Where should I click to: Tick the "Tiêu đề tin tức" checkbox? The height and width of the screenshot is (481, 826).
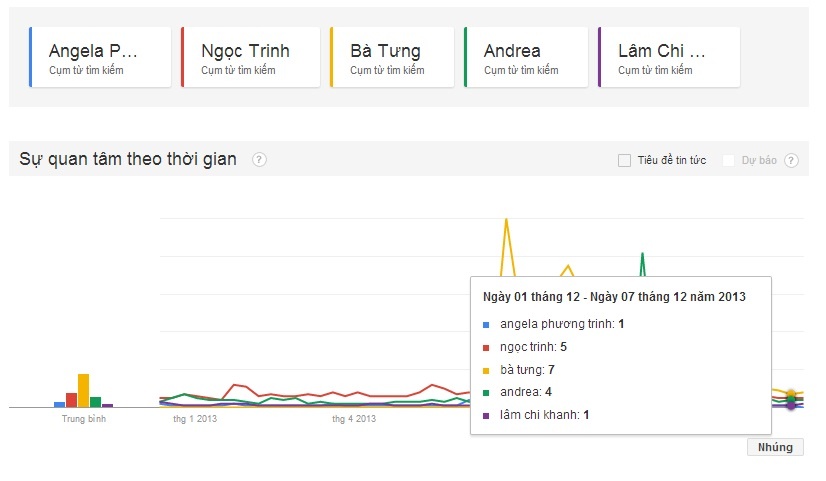click(624, 160)
